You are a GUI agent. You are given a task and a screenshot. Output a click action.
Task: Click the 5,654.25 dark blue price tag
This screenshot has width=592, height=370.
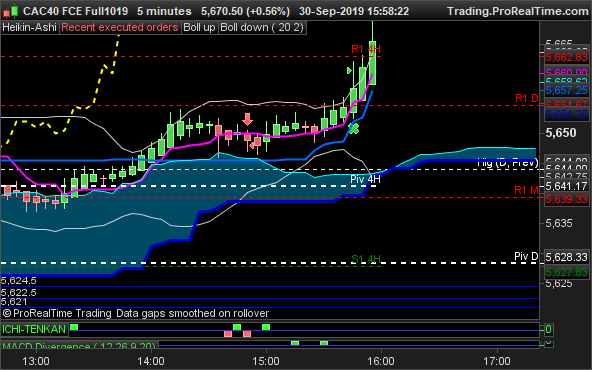566,114
